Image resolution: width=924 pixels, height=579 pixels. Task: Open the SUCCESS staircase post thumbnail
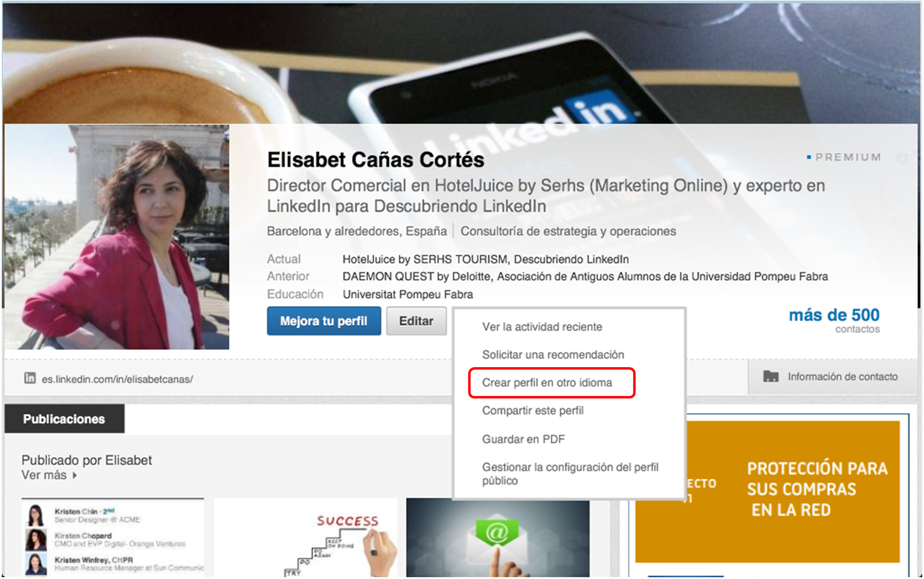coord(306,538)
